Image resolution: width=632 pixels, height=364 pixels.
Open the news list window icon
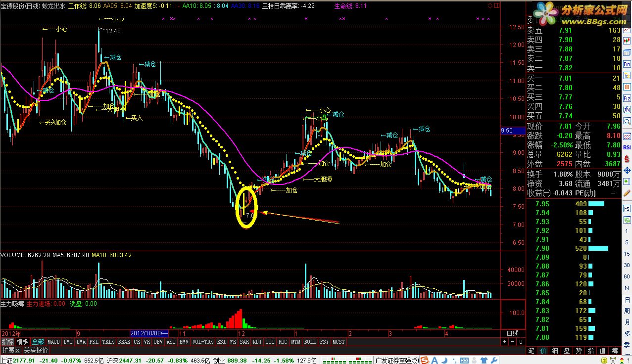click(627, 53)
